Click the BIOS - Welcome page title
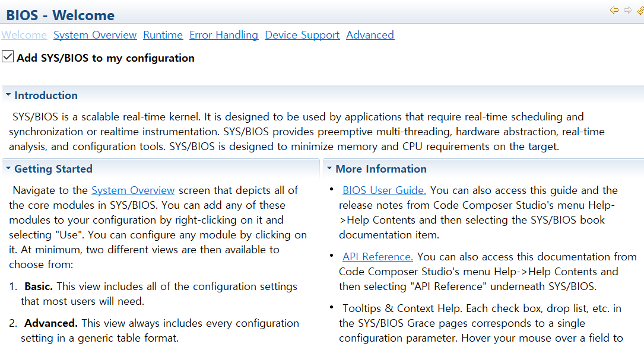The width and height of the screenshot is (644, 344). (x=61, y=15)
